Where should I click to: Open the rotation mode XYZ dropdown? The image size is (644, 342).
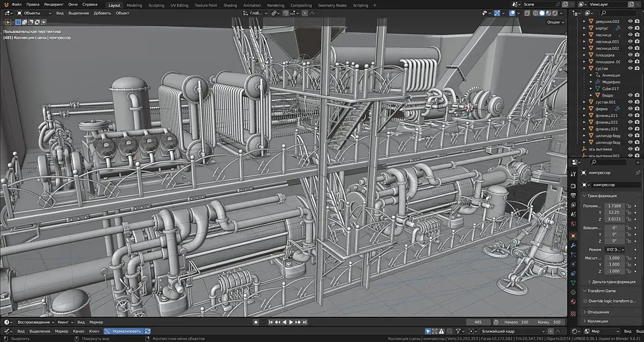[x=615, y=250]
